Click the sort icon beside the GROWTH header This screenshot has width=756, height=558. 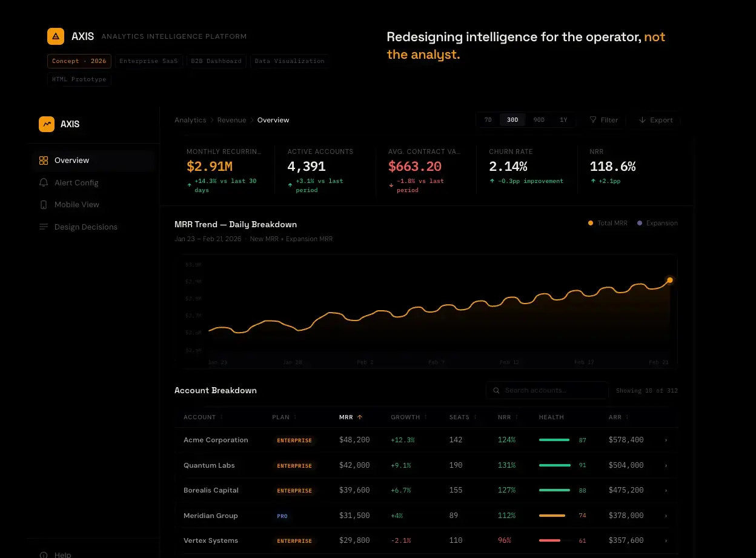(x=425, y=417)
